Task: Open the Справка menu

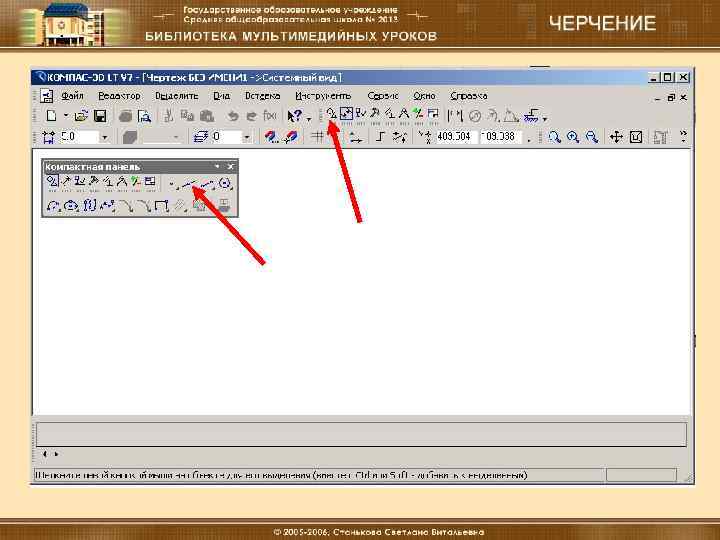Action: tap(468, 96)
